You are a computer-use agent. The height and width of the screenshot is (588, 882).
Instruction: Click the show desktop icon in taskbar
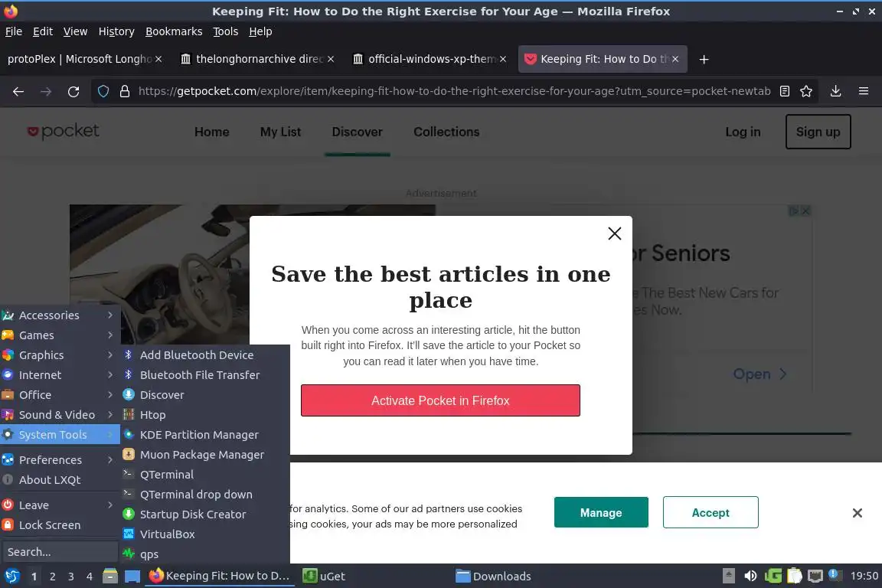tap(132, 577)
